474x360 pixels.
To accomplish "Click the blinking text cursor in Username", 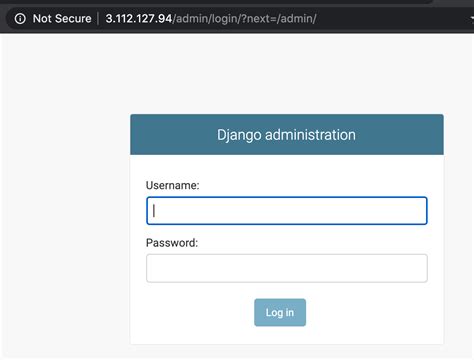I will (154, 211).
